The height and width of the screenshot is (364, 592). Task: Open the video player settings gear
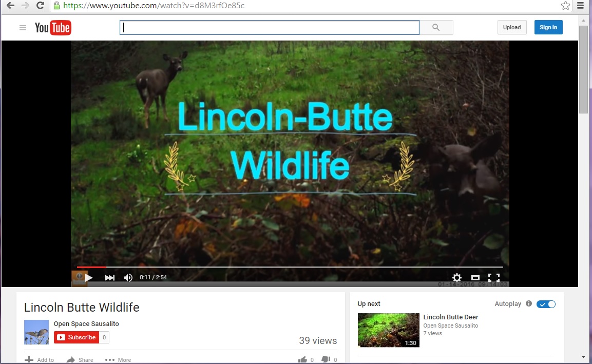tap(456, 278)
